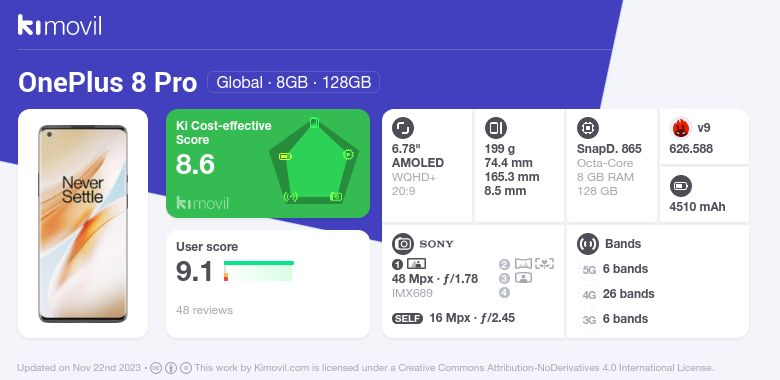Click the display size icon
Image resolution: width=780 pixels, height=380 pixels.
pos(403,128)
